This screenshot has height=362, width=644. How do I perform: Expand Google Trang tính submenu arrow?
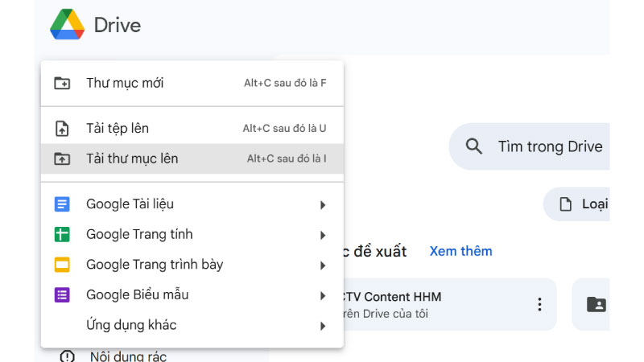click(x=323, y=235)
